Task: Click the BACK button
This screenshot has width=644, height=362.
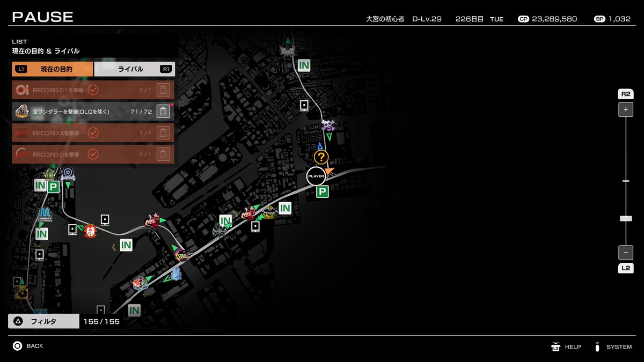Action: pos(28,346)
